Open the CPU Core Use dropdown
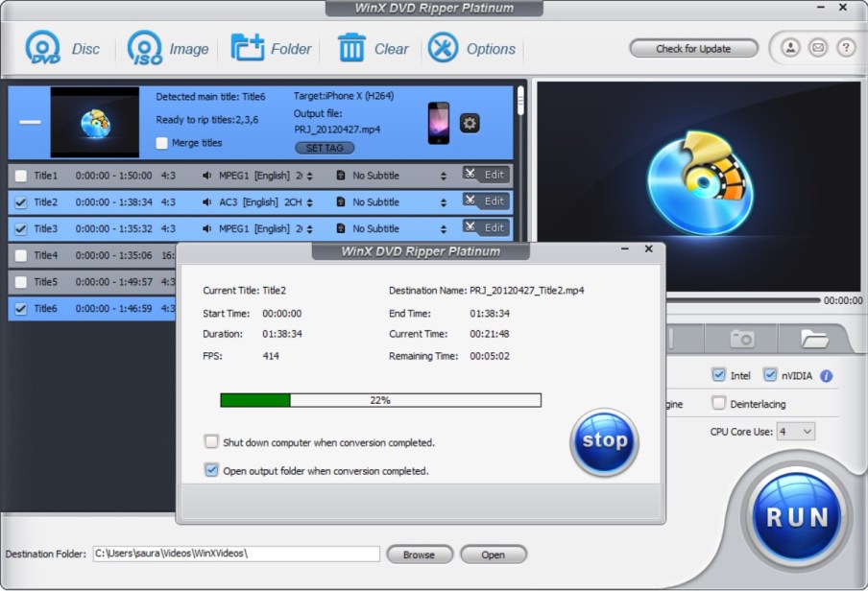This screenshot has width=868, height=591. tap(795, 432)
